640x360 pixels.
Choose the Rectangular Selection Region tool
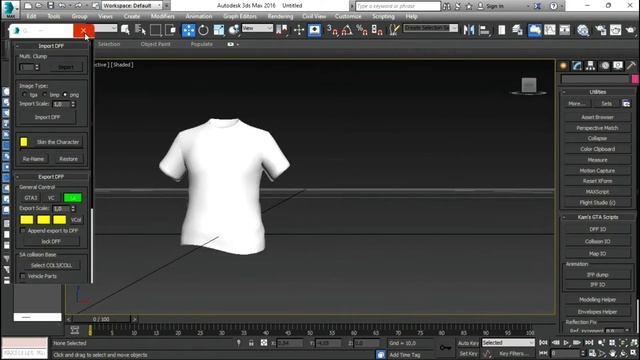click(x=156, y=30)
